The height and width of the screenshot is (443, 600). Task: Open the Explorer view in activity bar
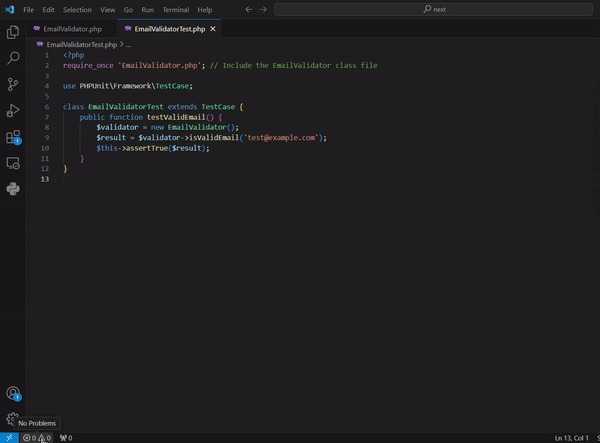pyautogui.click(x=13, y=32)
